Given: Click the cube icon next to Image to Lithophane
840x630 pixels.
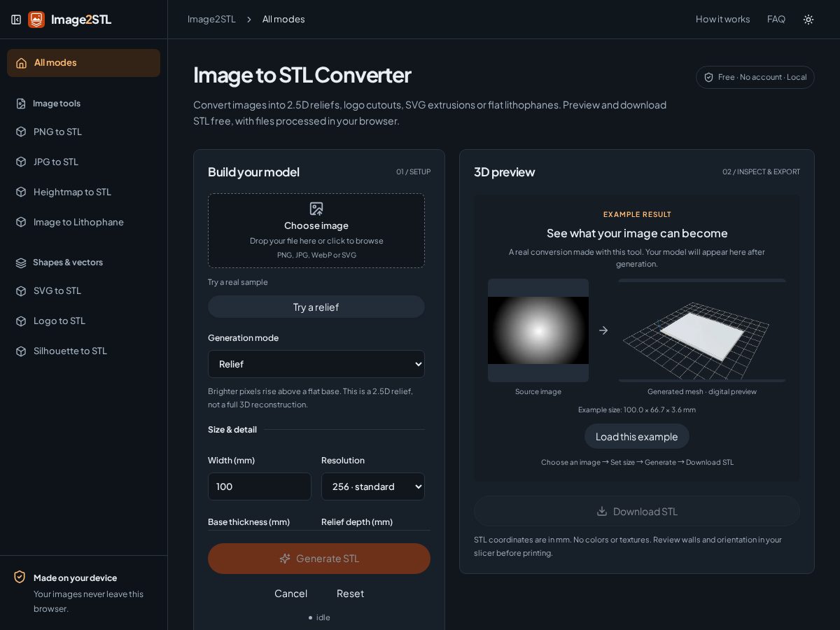Looking at the screenshot, I should pos(21,222).
